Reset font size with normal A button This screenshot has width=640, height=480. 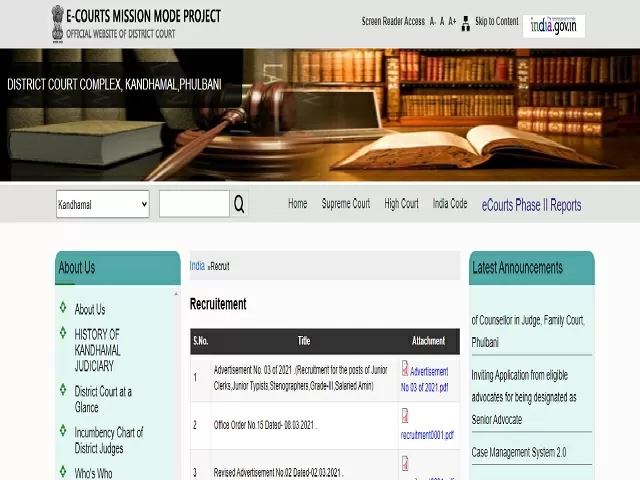coord(442,21)
